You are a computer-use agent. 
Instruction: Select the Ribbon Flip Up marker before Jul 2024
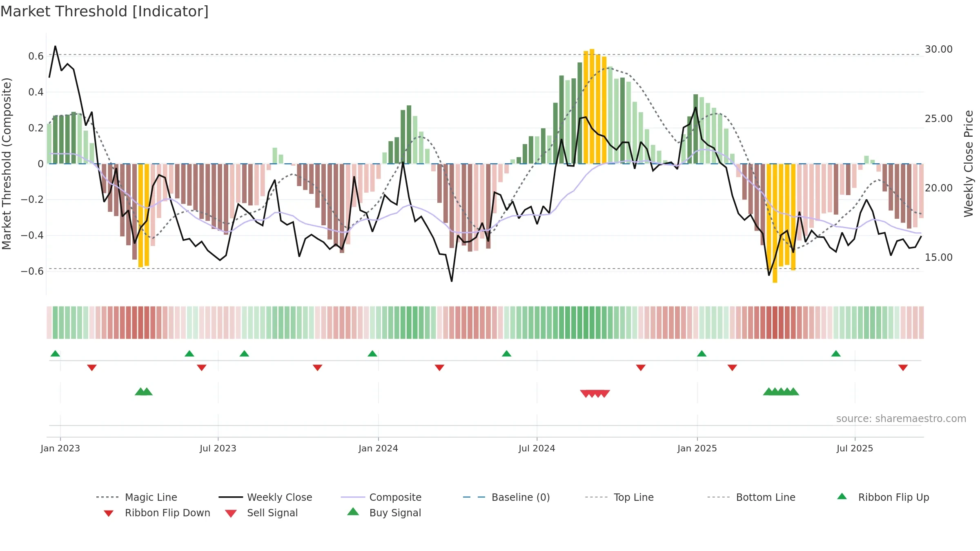[506, 353]
